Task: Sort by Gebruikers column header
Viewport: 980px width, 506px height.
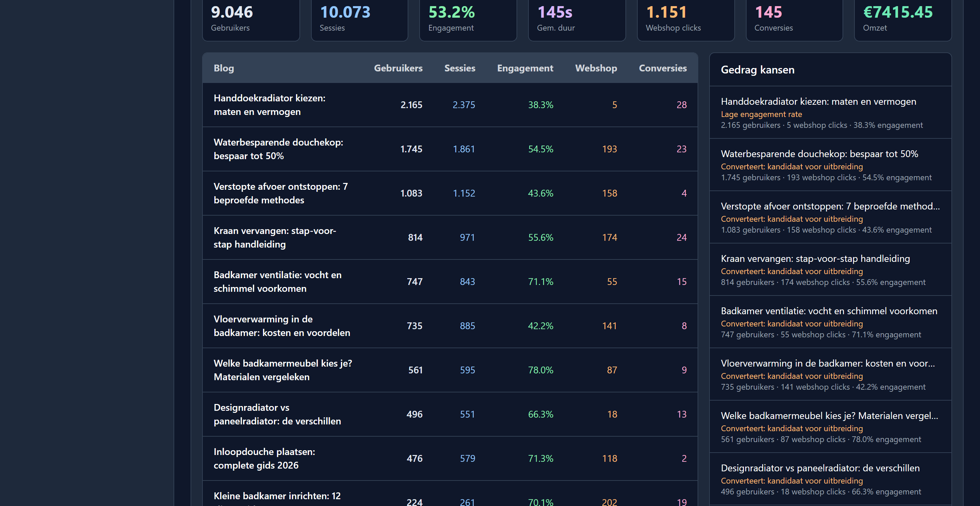Action: (x=398, y=68)
